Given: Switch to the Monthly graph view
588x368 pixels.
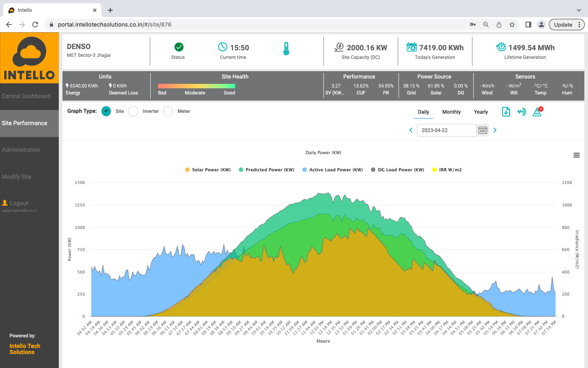Looking at the screenshot, I should coord(451,112).
